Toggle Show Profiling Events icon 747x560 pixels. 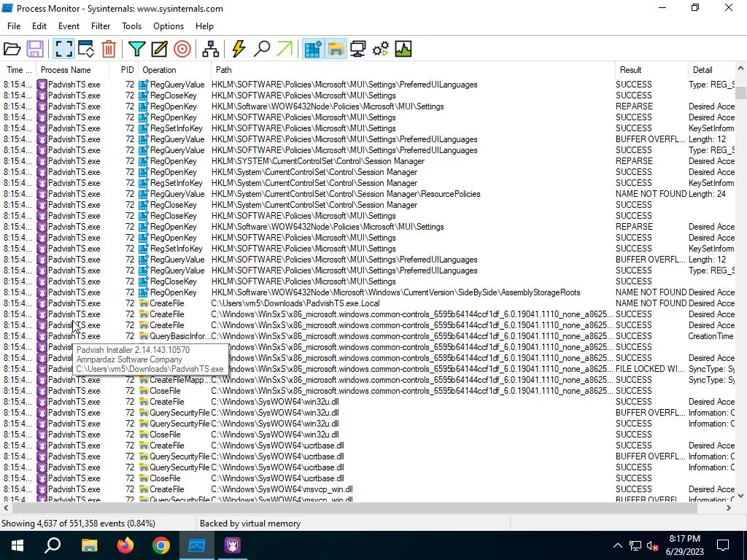403,49
